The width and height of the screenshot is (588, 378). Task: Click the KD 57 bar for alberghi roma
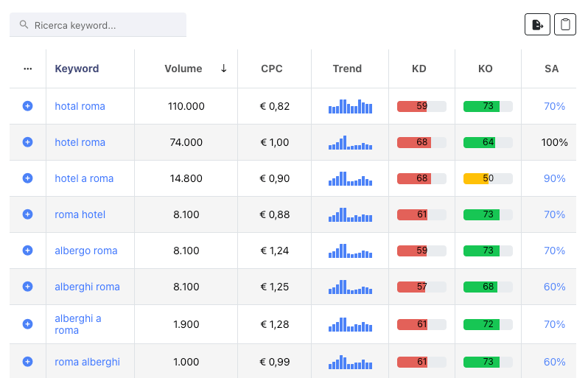(x=421, y=287)
